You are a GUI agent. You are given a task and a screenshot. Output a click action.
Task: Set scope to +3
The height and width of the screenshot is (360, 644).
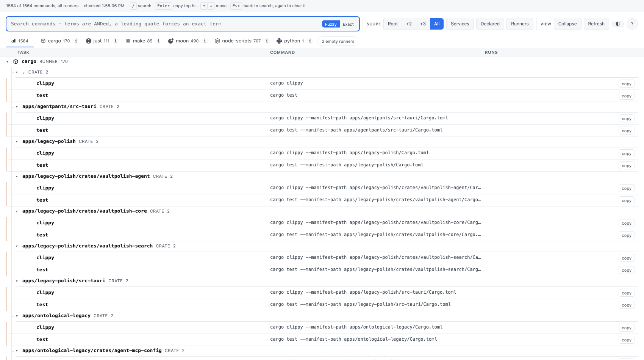point(423,24)
